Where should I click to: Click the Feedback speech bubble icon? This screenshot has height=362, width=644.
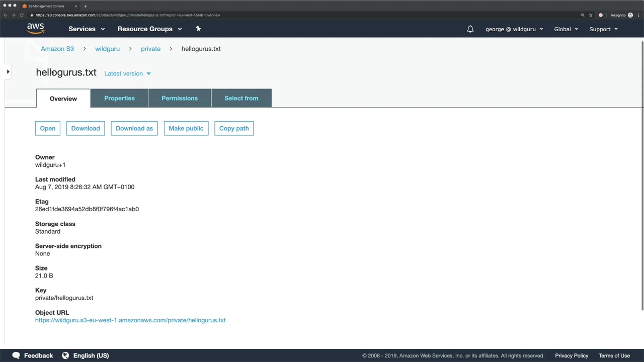(x=16, y=355)
